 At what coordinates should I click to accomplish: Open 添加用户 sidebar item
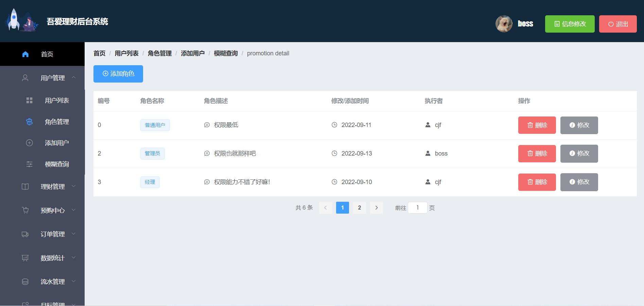tap(42, 143)
